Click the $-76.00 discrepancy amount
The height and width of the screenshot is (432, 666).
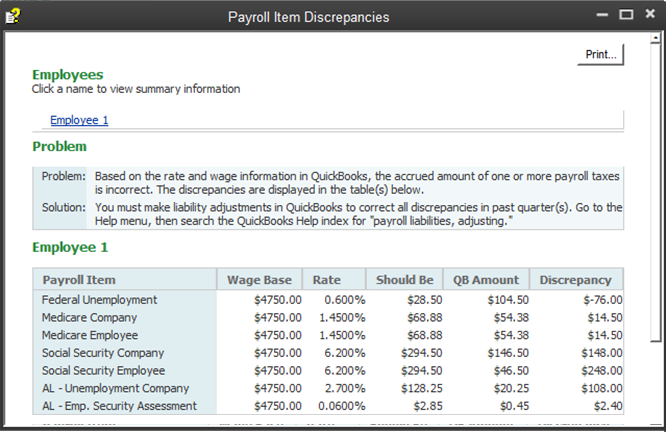pyautogui.click(x=603, y=300)
